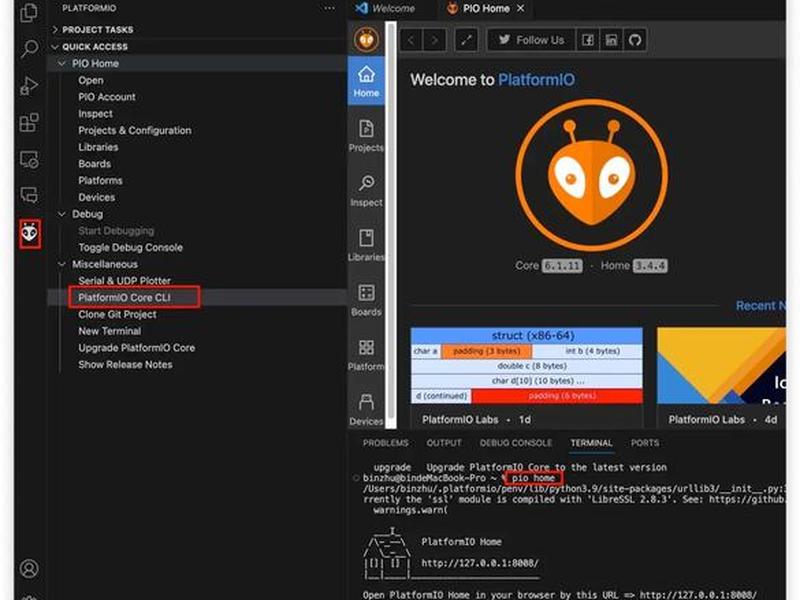This screenshot has width=800, height=600.
Task: Open the PORTS panel tab
Action: click(645, 443)
